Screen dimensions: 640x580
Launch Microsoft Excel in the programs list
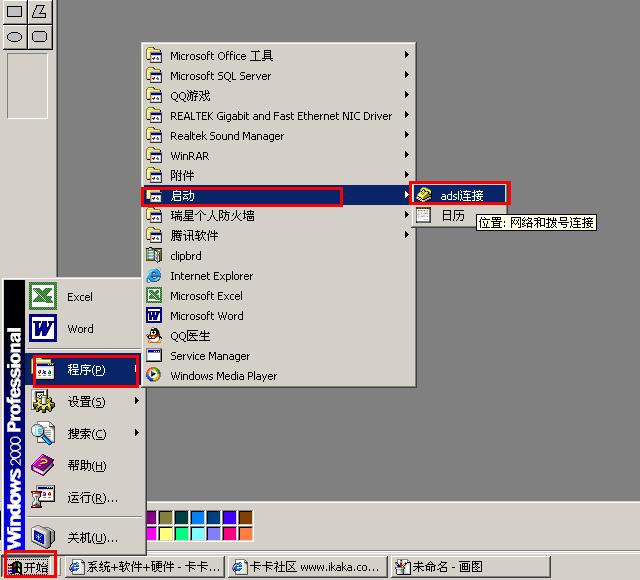coord(278,296)
